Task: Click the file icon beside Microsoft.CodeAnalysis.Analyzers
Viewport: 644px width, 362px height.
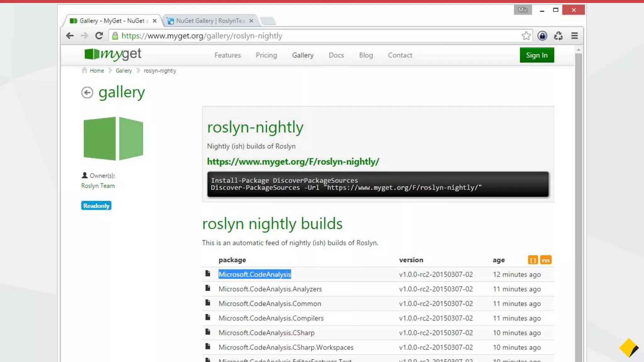Action: click(208, 288)
